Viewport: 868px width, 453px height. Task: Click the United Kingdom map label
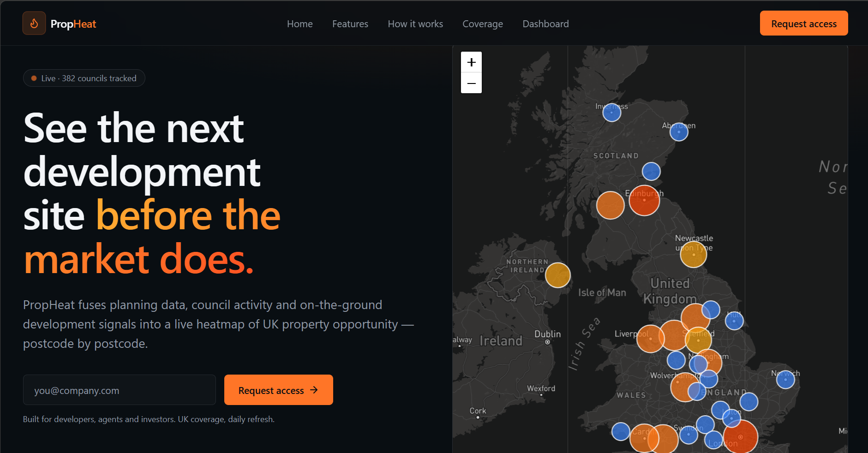(670, 291)
